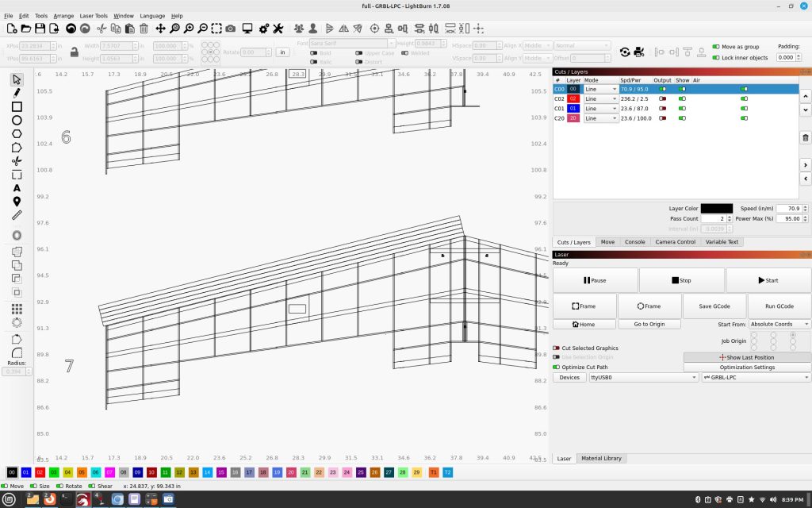Choose the Ellipse tool

pyautogui.click(x=17, y=120)
